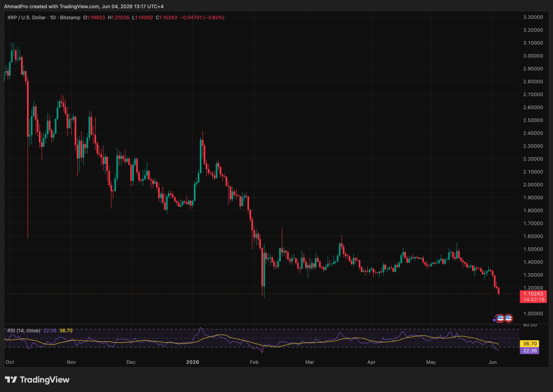Click the low value L1.14092

(143, 18)
